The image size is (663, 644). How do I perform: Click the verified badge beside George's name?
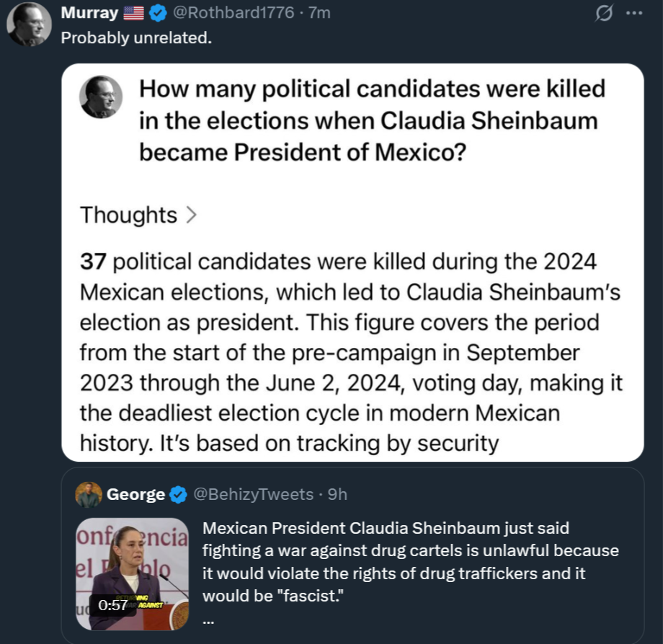tap(177, 495)
